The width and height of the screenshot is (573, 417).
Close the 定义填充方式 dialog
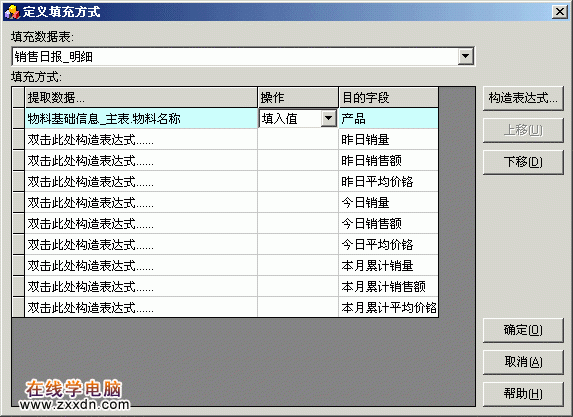(x=560, y=12)
